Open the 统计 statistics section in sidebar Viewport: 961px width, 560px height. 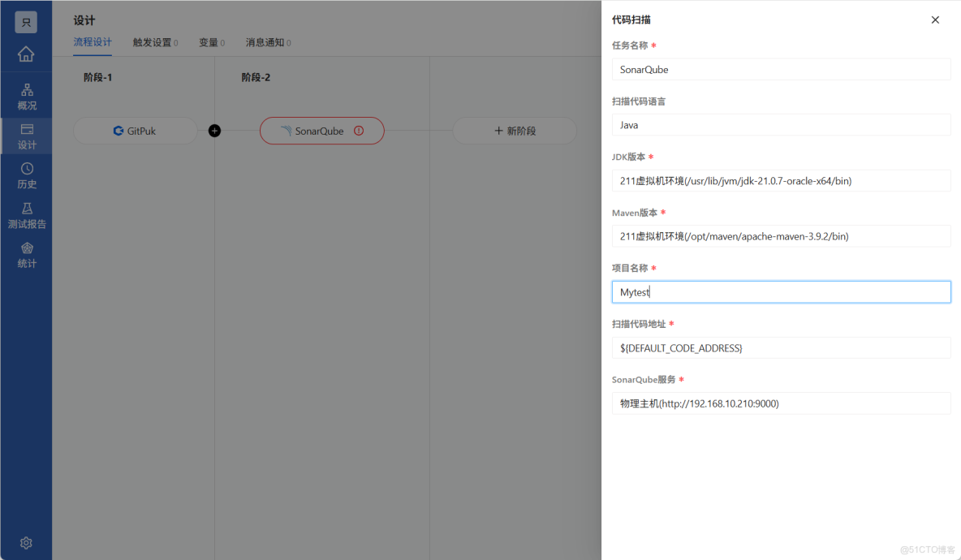27,255
